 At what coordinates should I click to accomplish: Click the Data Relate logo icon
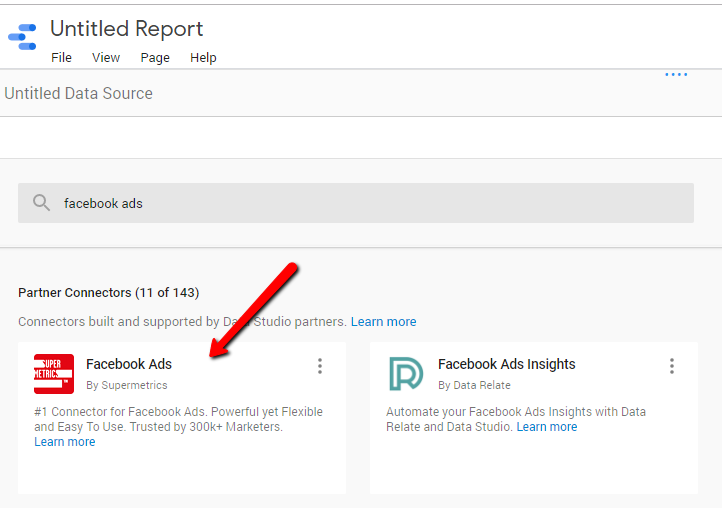406,374
